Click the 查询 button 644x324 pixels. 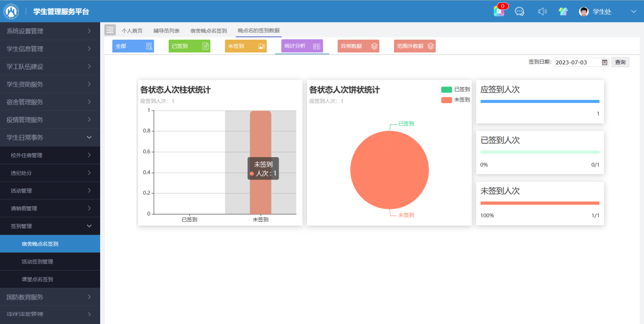[x=620, y=62]
